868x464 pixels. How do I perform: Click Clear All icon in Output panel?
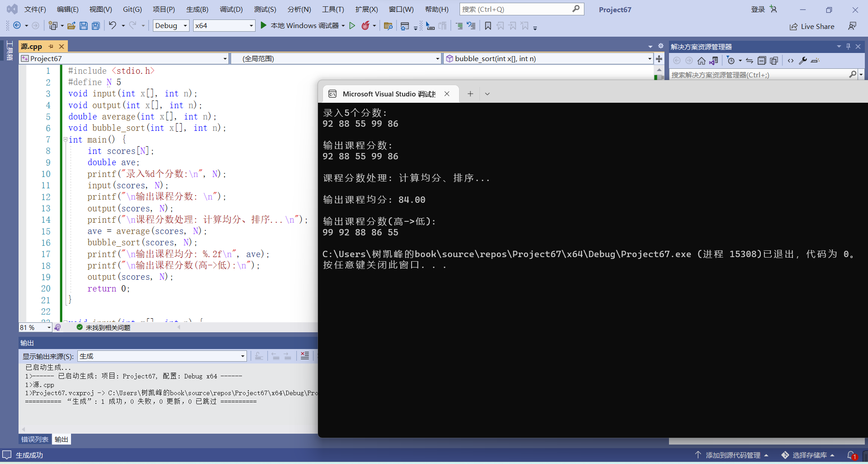tap(305, 356)
